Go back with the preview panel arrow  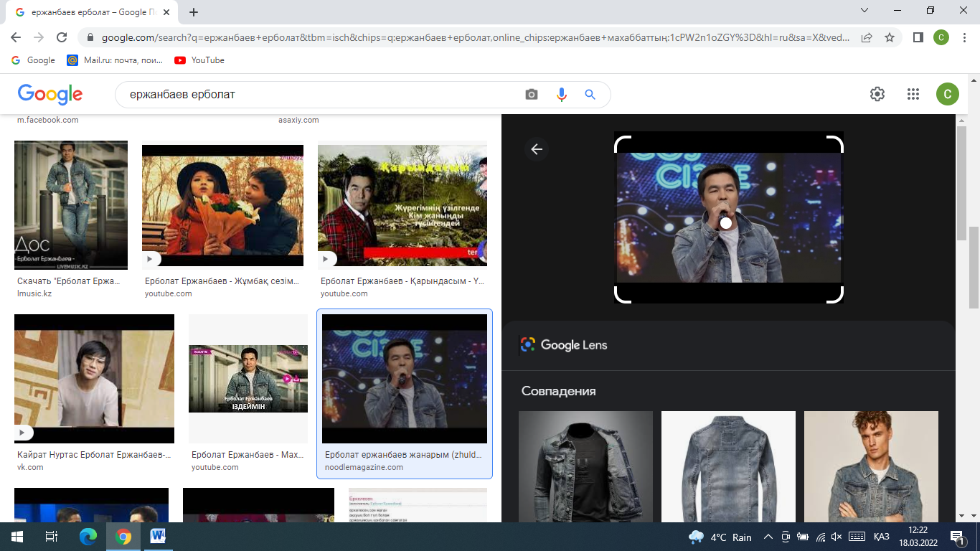pos(537,149)
